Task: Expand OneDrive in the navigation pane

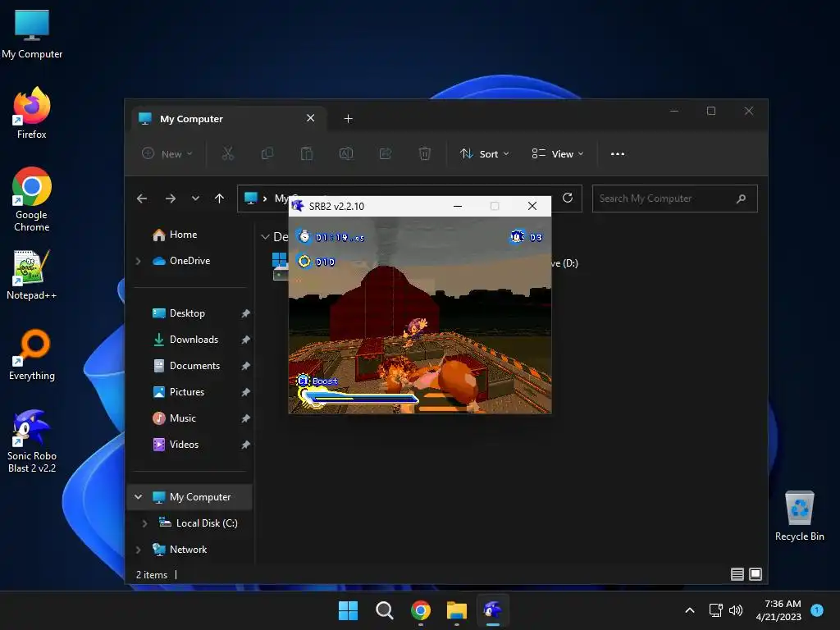Action: (138, 261)
